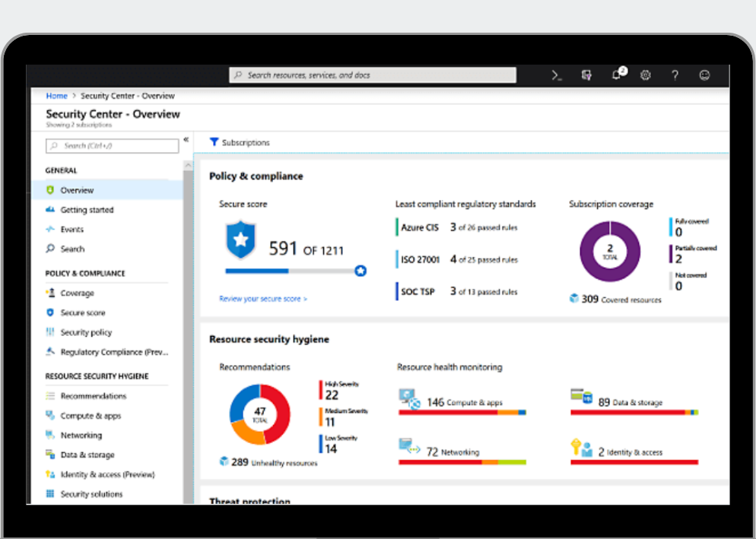Click the Covered resources cube icon
Viewport: 756px width, 539px height.
[x=573, y=299]
